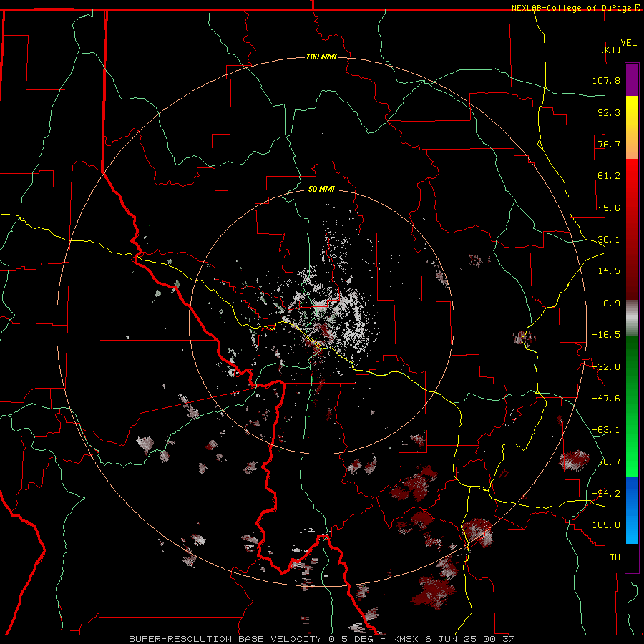Click the TH legend label
Image resolution: width=644 pixels, height=644 pixels.
(x=615, y=557)
